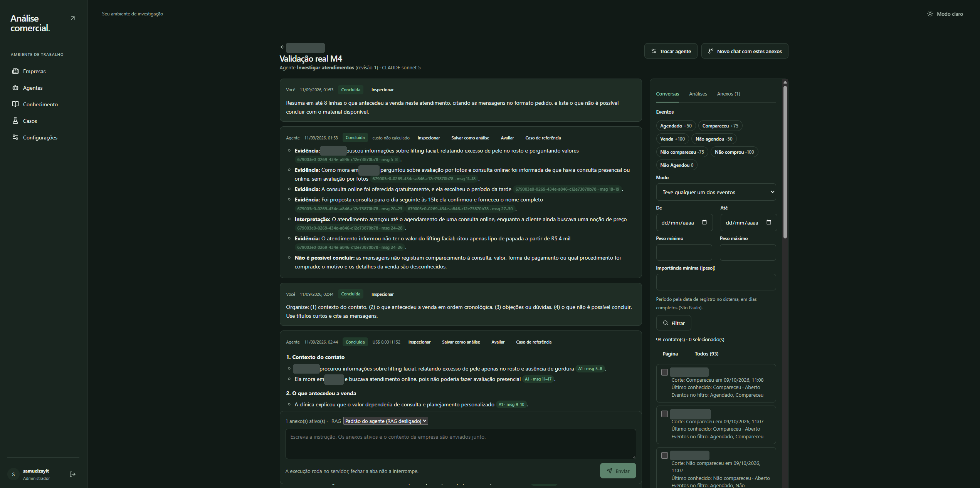Select the checkbox of the Não compareceu contact
The image size is (980, 488).
click(664, 455)
